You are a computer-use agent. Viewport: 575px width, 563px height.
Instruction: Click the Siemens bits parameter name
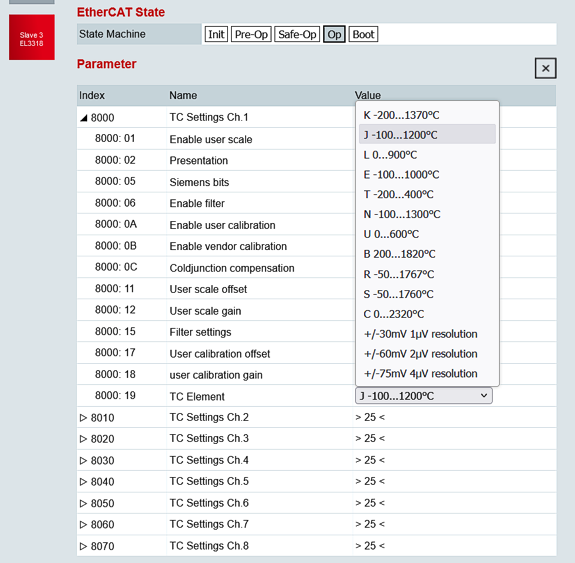coord(199,182)
